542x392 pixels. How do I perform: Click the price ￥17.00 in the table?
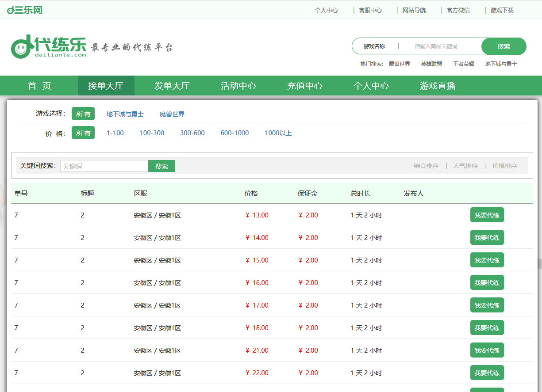point(257,305)
